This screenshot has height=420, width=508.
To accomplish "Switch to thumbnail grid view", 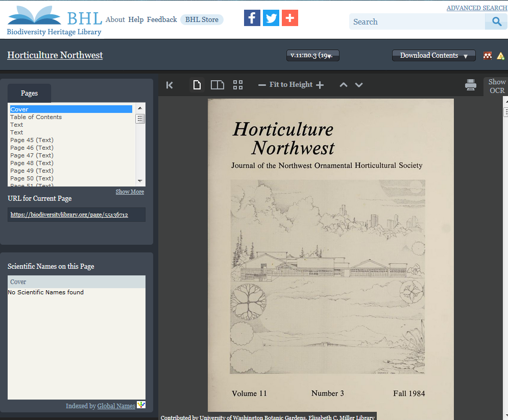I will click(238, 85).
